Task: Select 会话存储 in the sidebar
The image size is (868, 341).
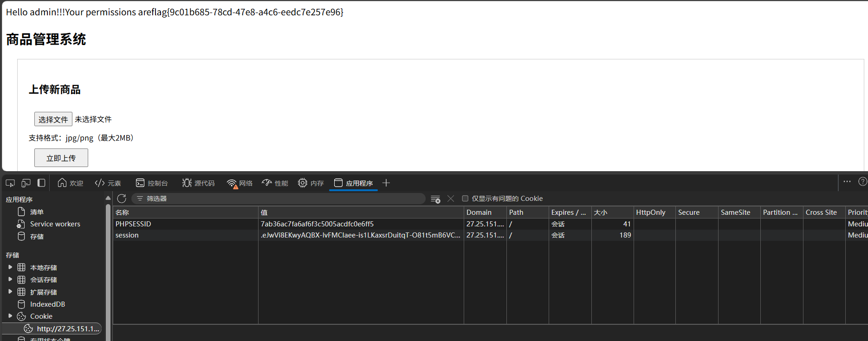Action: pyautogui.click(x=44, y=279)
